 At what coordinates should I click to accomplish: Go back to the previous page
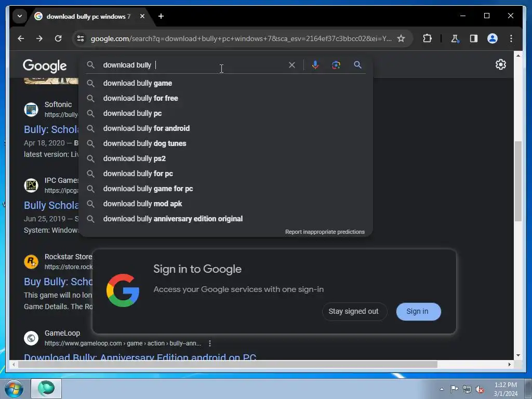(21, 38)
